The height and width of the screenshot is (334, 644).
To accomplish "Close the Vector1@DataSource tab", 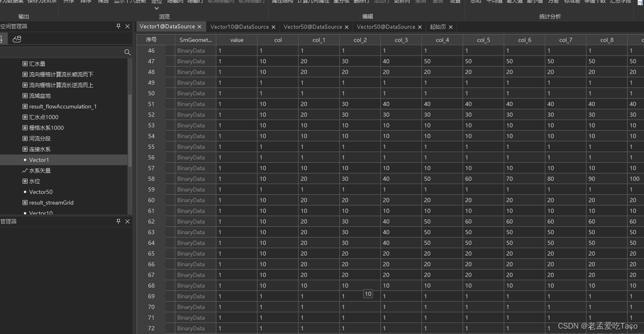I will [199, 27].
